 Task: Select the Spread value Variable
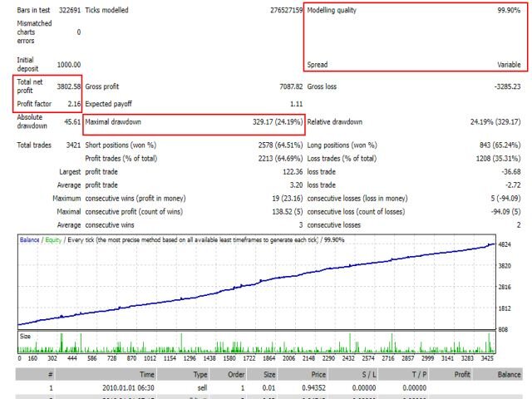(x=509, y=65)
